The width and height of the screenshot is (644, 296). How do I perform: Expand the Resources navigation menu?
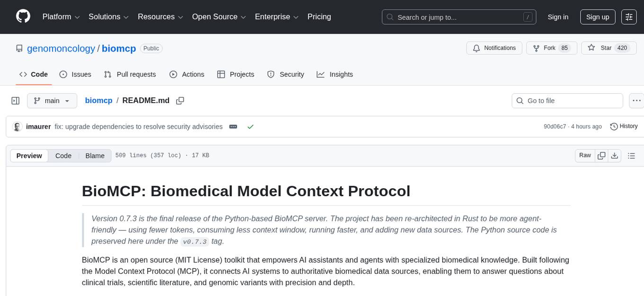pyautogui.click(x=160, y=17)
